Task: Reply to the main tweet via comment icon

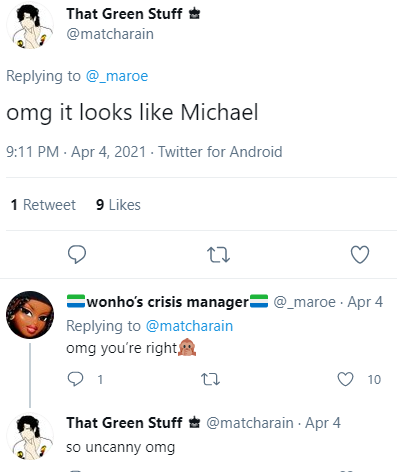Action: pyautogui.click(x=77, y=254)
